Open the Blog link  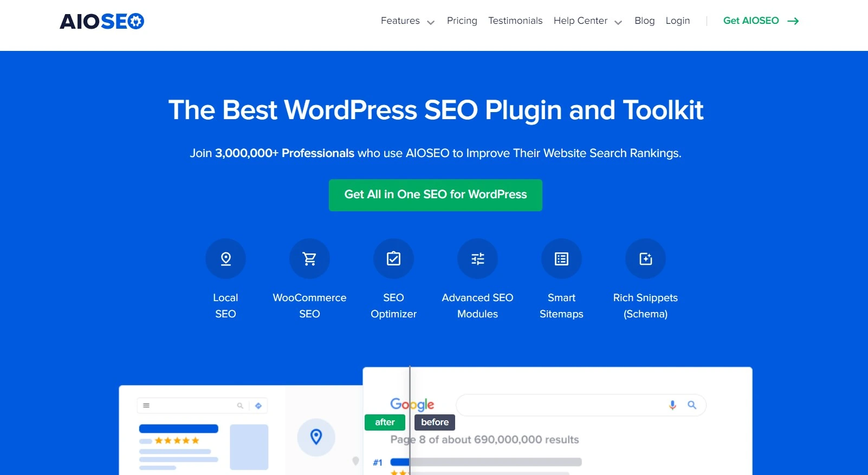point(644,21)
